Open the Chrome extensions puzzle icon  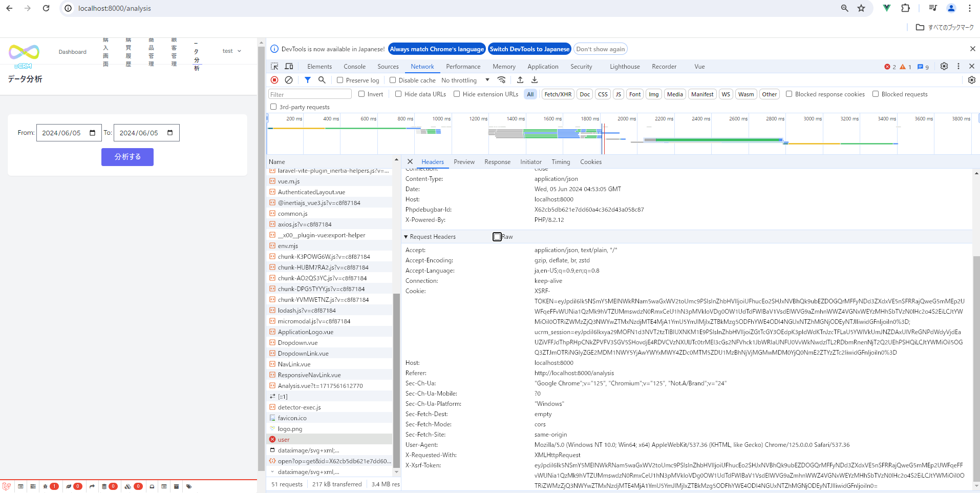click(905, 8)
